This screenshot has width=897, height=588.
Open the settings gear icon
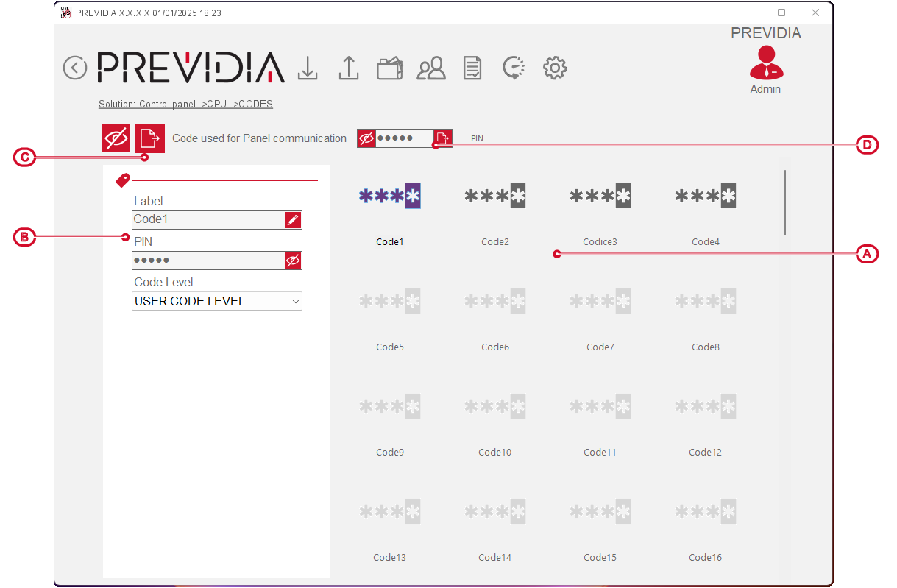coord(554,68)
